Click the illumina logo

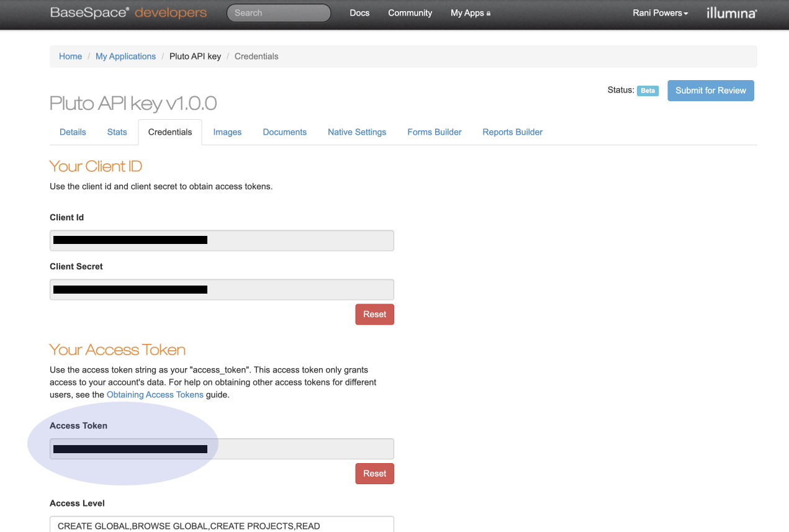(732, 12)
